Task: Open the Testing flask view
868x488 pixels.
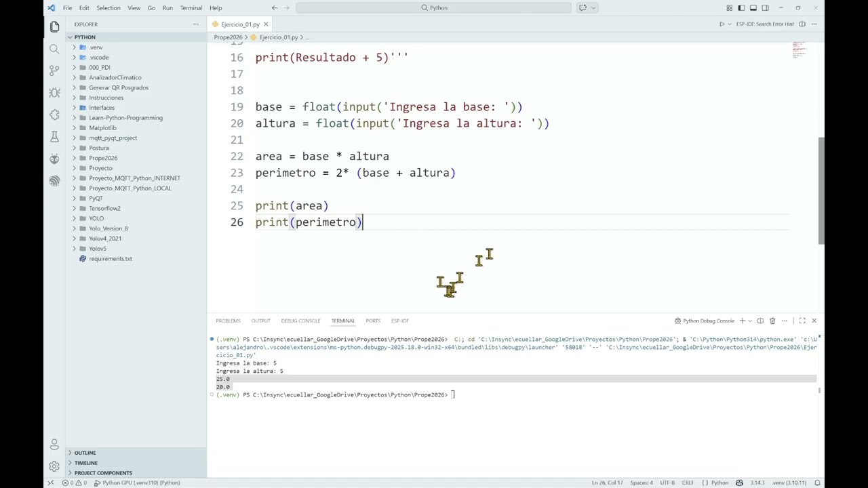Action: pos(54,136)
